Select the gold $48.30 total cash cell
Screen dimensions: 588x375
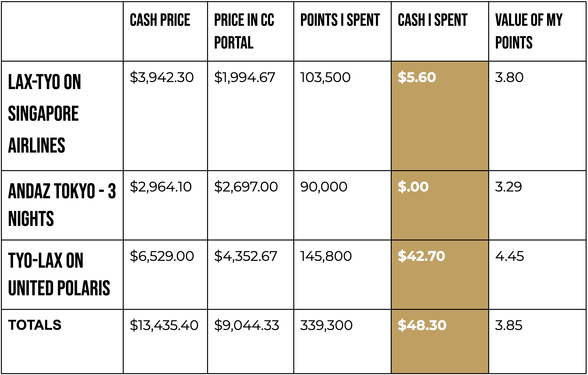[422, 325]
